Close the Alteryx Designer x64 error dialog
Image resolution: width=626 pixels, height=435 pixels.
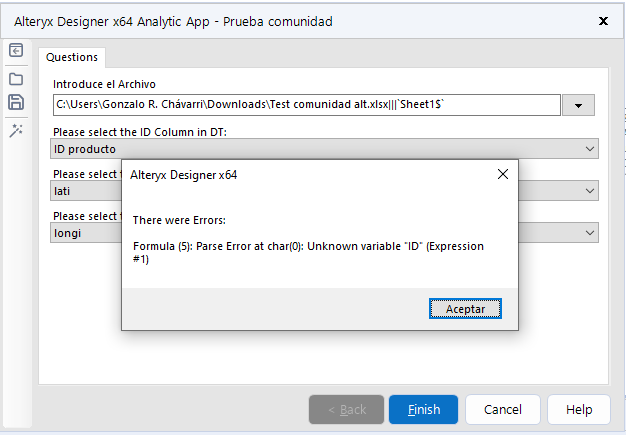pyautogui.click(x=502, y=174)
